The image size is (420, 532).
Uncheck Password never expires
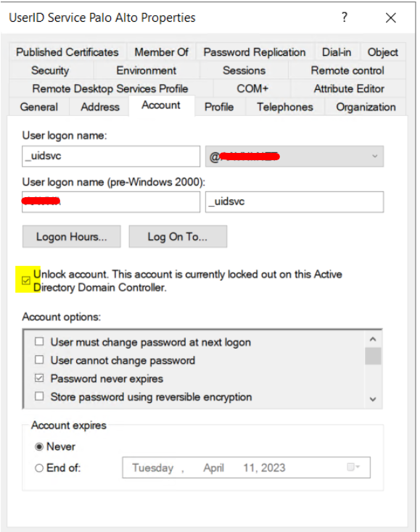[x=39, y=378]
